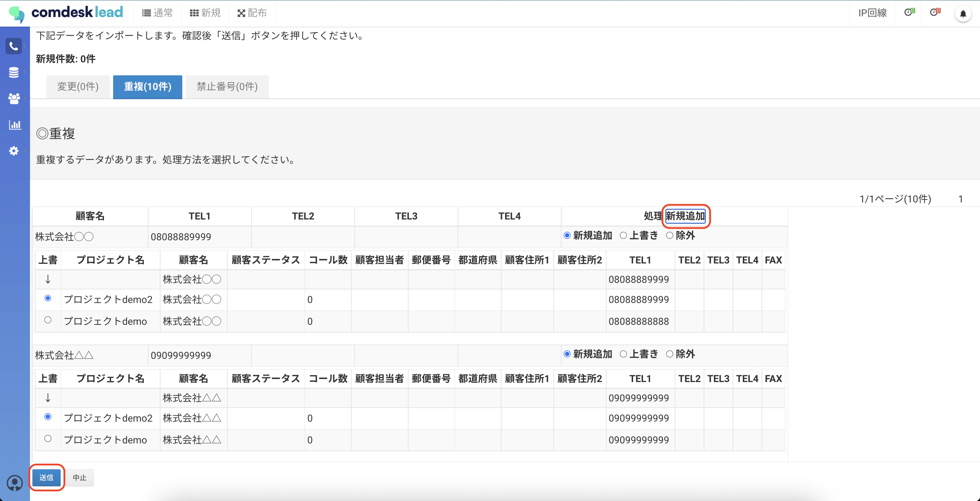Open the database stack sidebar icon
This screenshot has width=980, height=501.
14,72
